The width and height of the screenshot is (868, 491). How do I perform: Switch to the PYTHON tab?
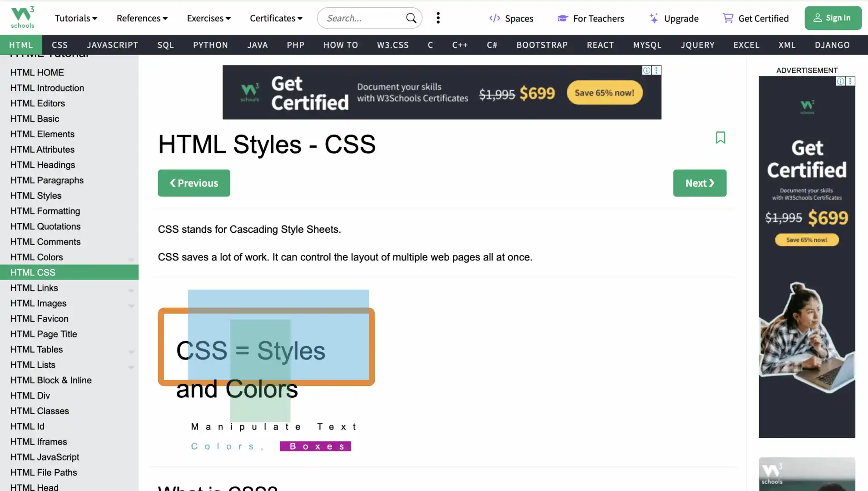(x=211, y=45)
